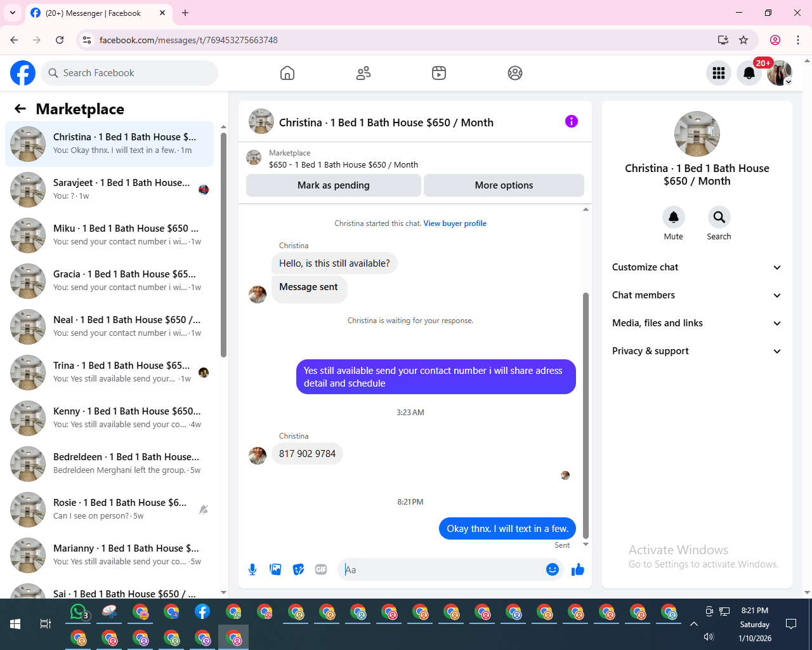Open the Marianny conversation
The image size is (812, 650).
pos(110,555)
